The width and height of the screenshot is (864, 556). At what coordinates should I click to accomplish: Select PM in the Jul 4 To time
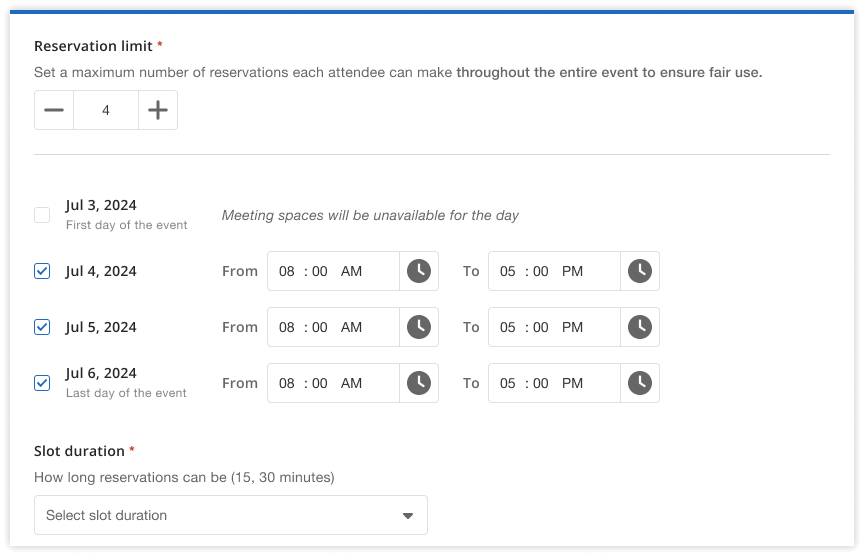572,271
